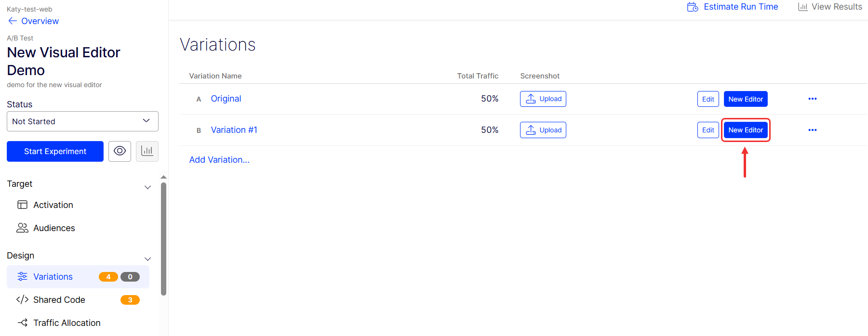This screenshot has width=868, height=336.
Task: Click the Estimate Run Time calendar icon
Action: [693, 7]
